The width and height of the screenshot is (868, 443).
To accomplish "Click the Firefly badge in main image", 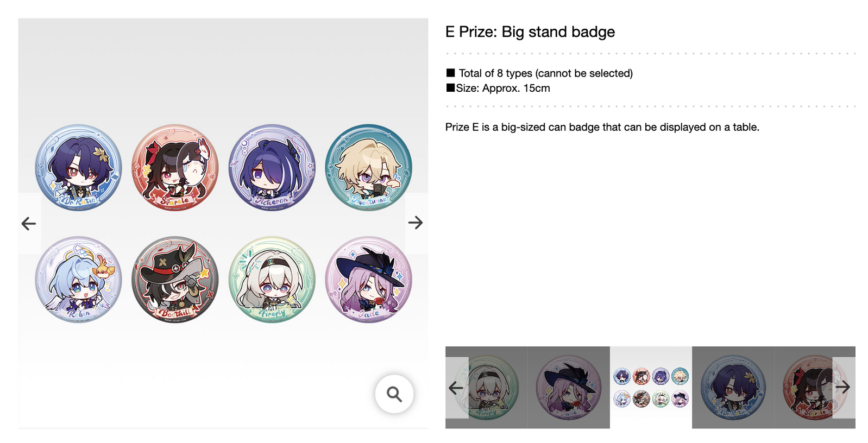I will pos(272,280).
